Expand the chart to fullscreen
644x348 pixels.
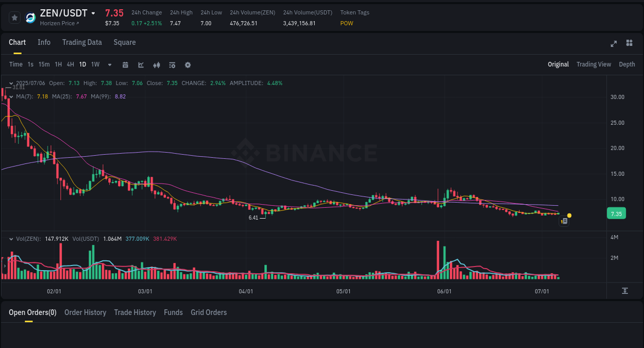click(613, 44)
